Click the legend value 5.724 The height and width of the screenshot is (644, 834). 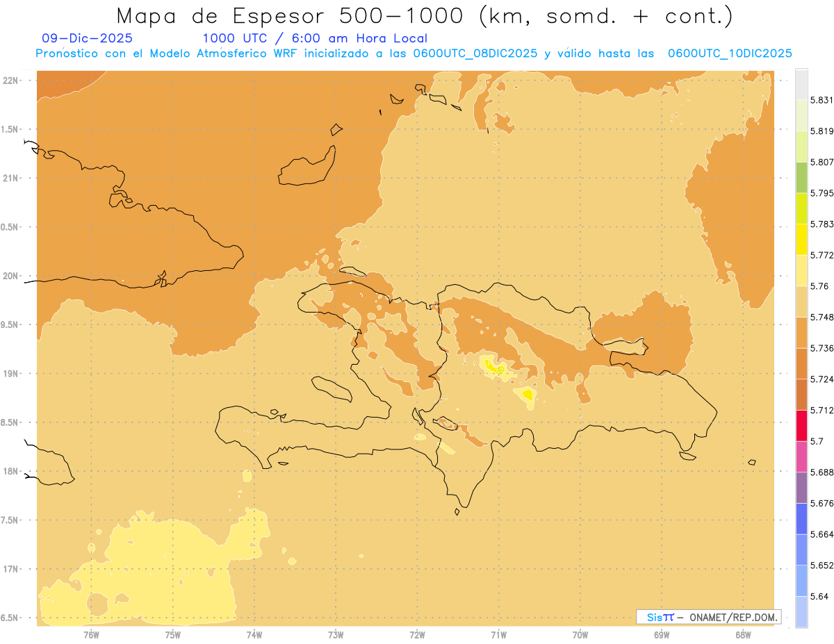822,379
